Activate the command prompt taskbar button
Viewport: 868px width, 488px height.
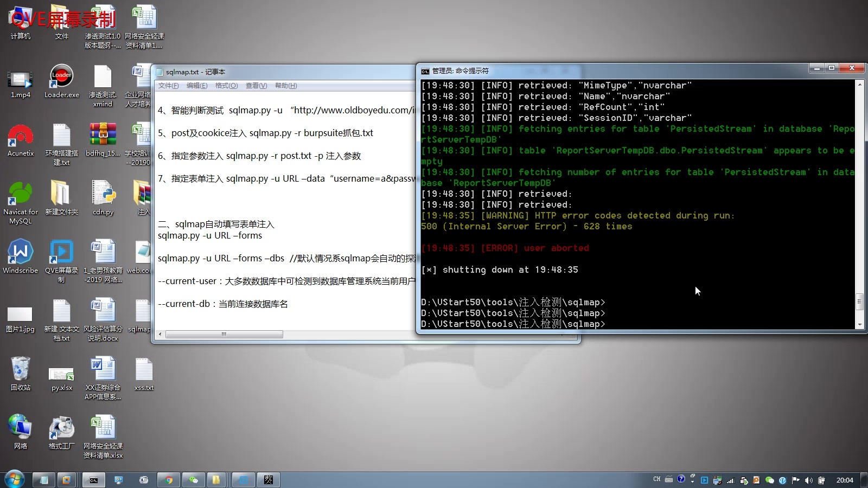click(x=94, y=480)
